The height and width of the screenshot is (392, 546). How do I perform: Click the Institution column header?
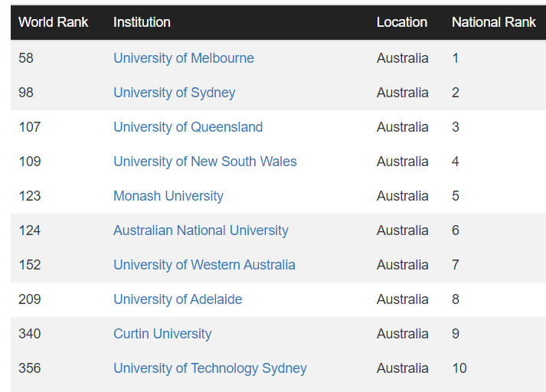[x=142, y=22]
